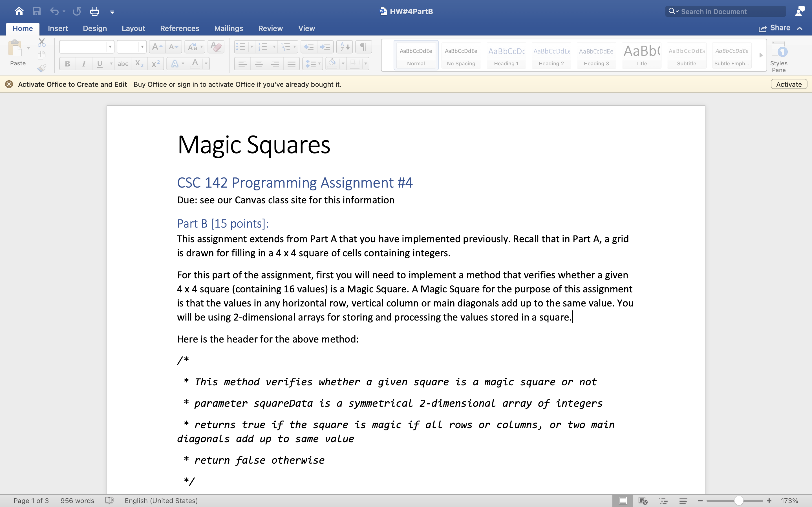
Task: Open the font name dropdown
Action: (x=110, y=46)
